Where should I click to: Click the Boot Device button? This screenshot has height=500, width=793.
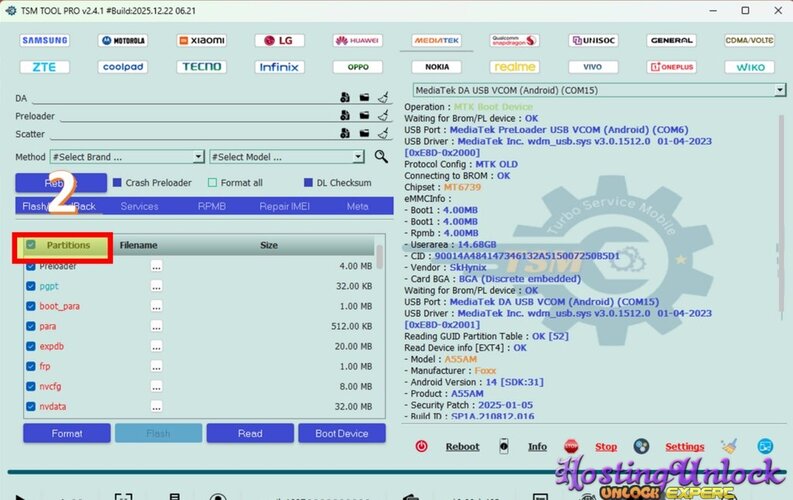[342, 433]
